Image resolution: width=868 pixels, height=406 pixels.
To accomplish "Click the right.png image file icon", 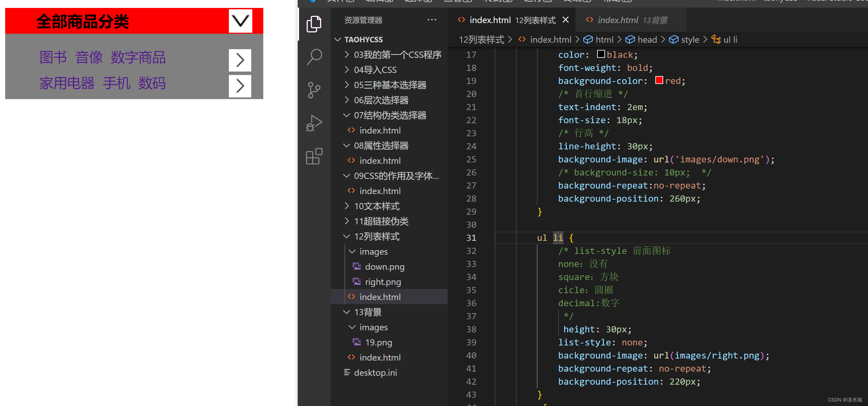I will [x=357, y=282].
